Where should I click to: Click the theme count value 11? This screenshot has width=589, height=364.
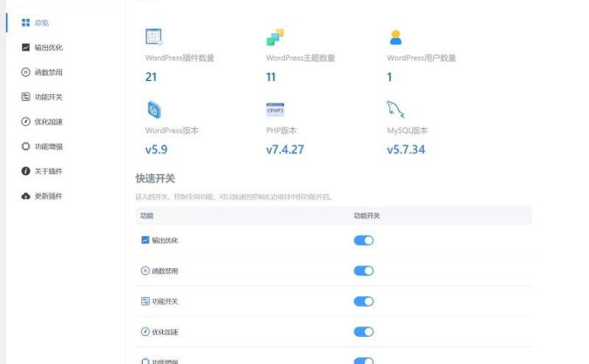pos(271,77)
